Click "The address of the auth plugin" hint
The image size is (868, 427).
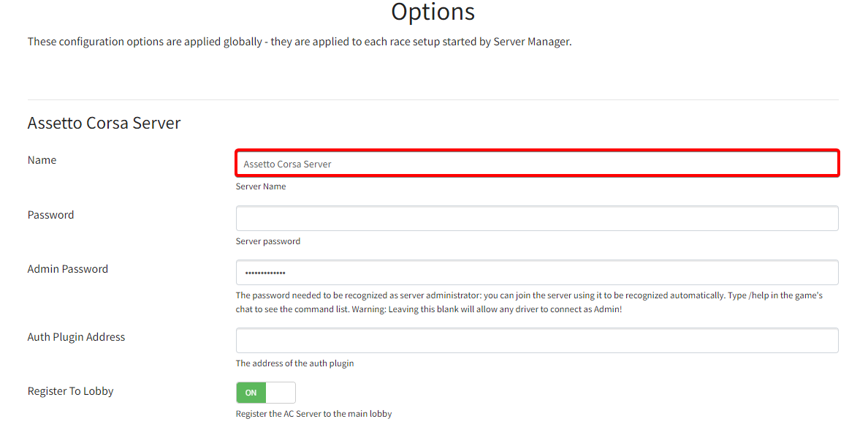(x=294, y=363)
